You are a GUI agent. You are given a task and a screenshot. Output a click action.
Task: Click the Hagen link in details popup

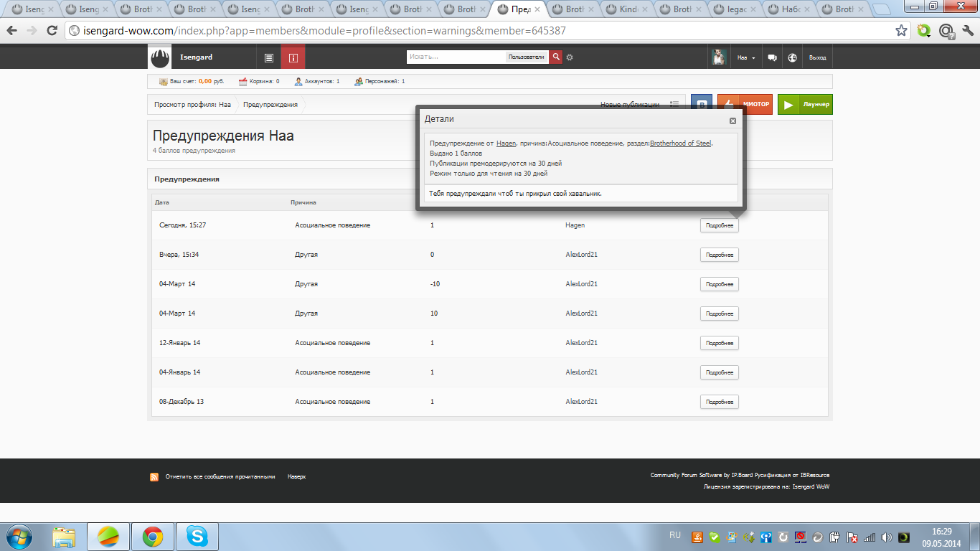point(506,143)
